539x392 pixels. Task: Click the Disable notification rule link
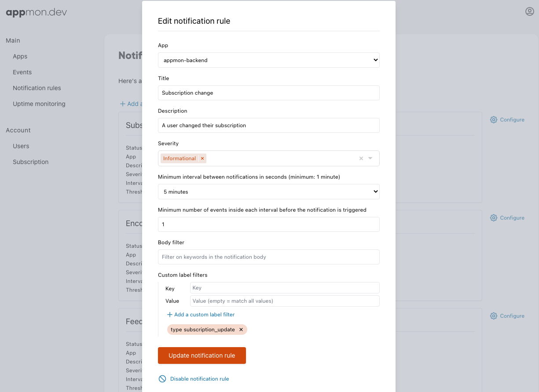point(199,379)
